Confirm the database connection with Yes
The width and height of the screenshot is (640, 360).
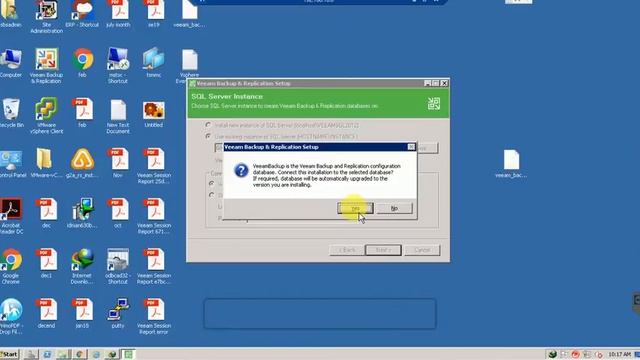(x=355, y=209)
